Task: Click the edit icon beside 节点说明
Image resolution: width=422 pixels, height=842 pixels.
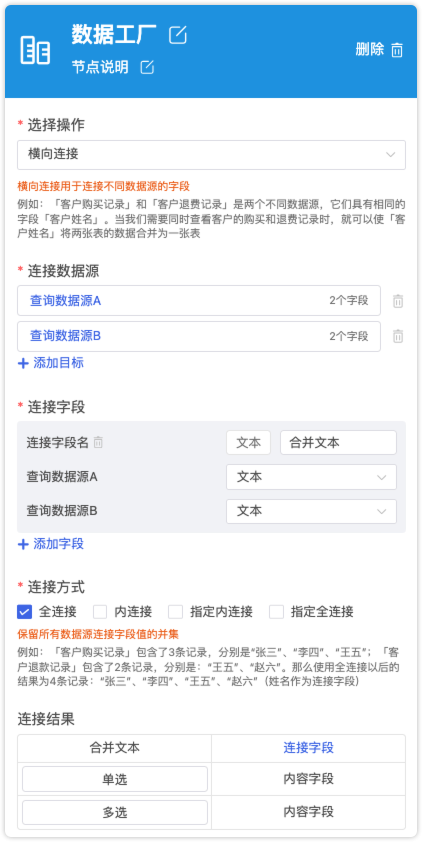Action: coord(147,67)
